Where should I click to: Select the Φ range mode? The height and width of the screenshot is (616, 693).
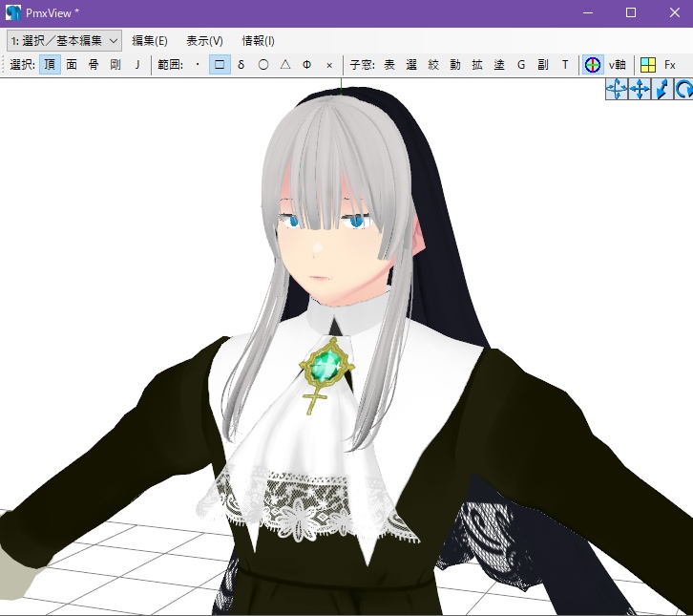306,65
